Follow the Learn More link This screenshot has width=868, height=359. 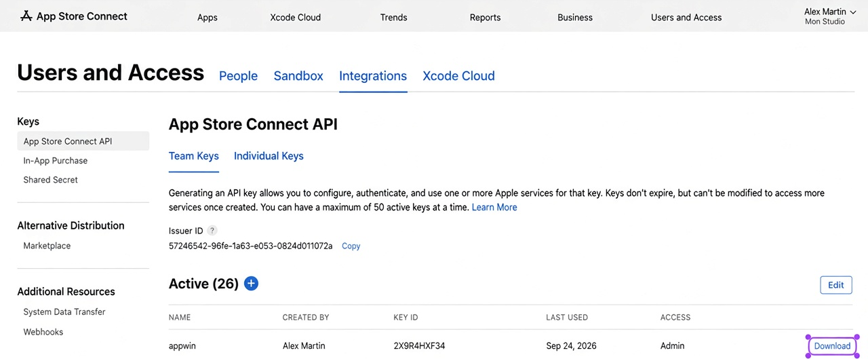pyautogui.click(x=494, y=208)
